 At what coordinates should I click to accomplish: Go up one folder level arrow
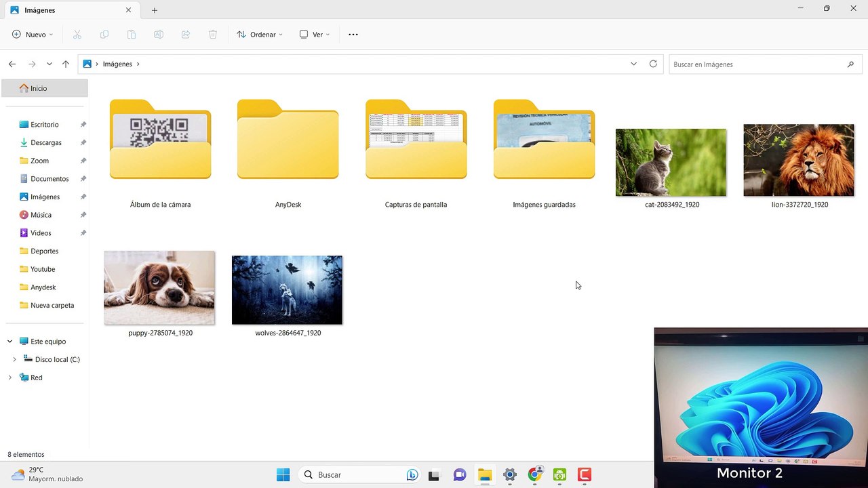tap(66, 64)
